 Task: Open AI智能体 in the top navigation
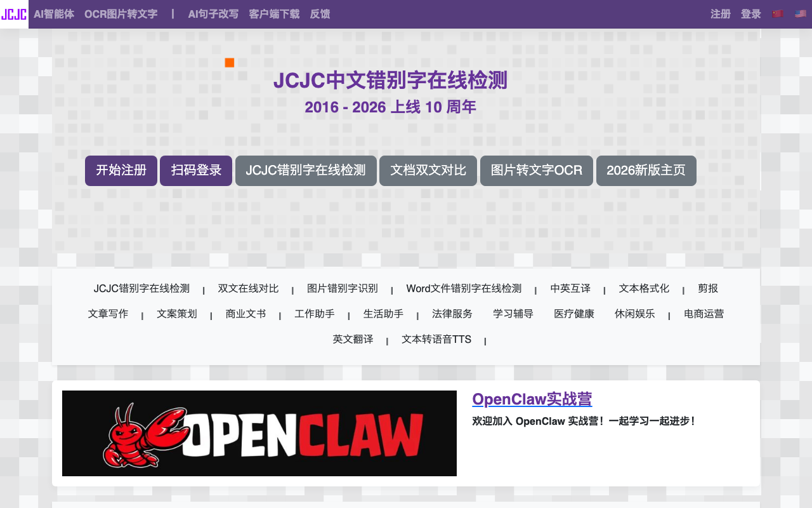tap(54, 14)
